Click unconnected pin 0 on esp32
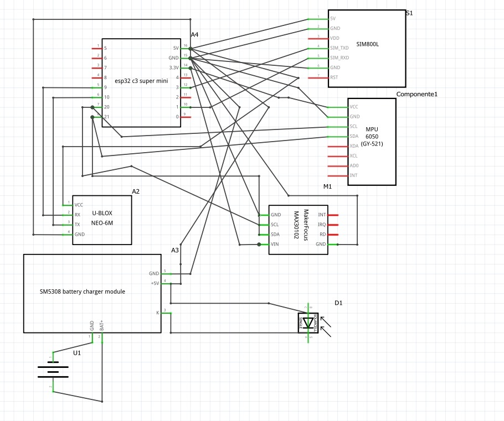The image size is (504, 421). click(x=186, y=117)
